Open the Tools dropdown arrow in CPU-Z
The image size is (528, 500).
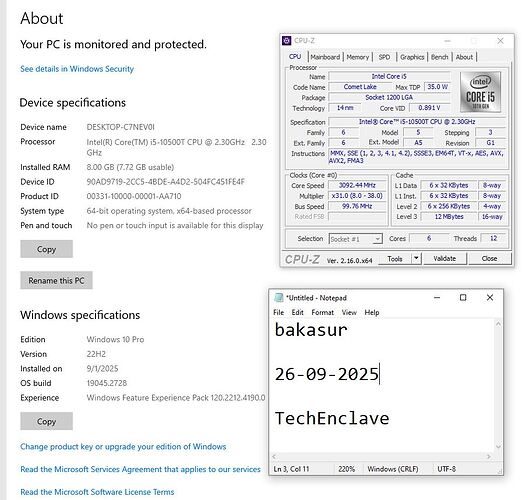[x=416, y=258]
